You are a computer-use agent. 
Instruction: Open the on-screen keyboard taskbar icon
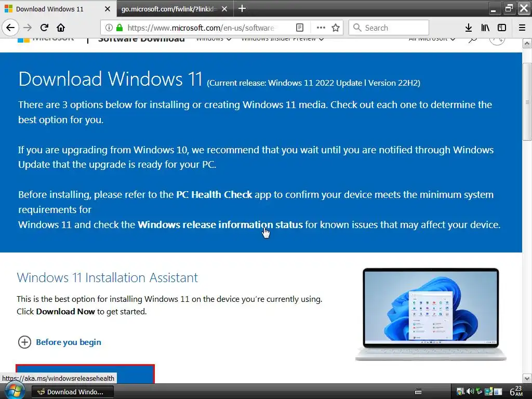point(418,392)
